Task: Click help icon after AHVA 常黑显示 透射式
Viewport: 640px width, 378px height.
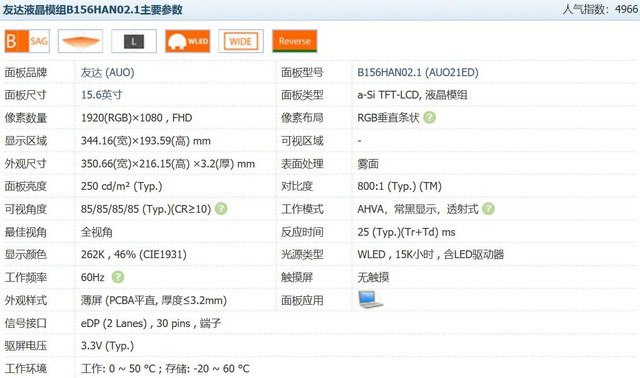Action: pos(488,209)
